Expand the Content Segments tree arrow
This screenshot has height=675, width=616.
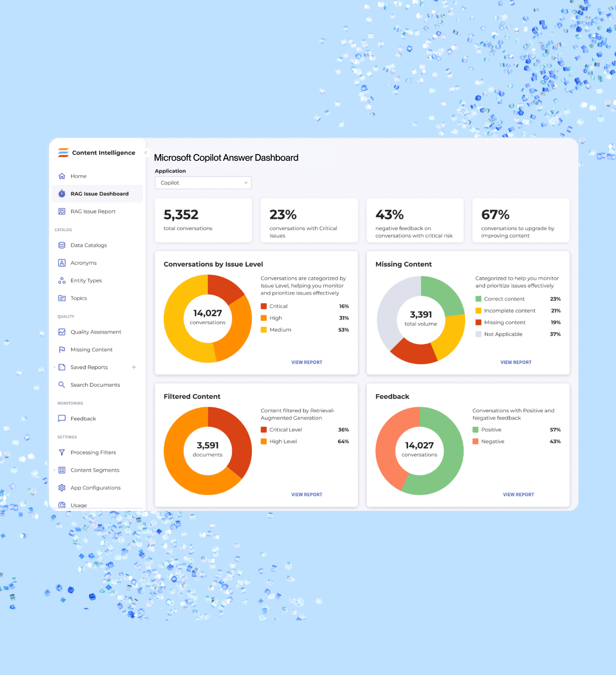54,470
